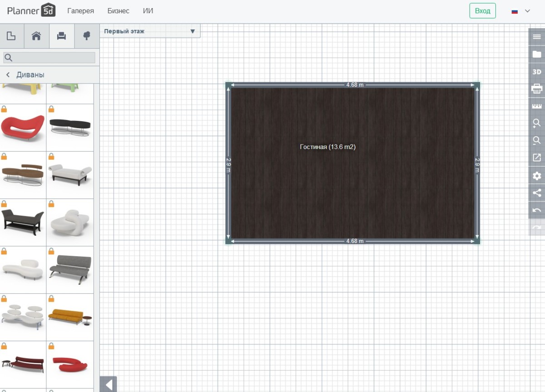Click the top wall 4.68 m dimension
This screenshot has width=545, height=392.
pyautogui.click(x=355, y=85)
